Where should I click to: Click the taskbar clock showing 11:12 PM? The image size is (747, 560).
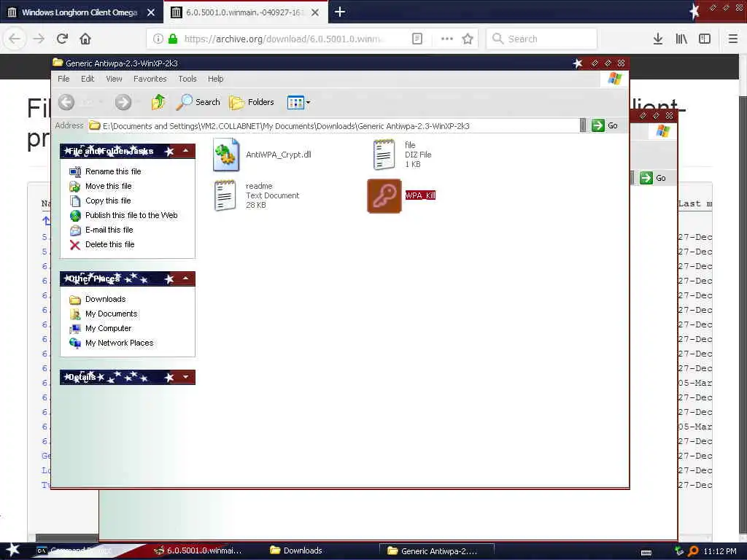coord(720,551)
